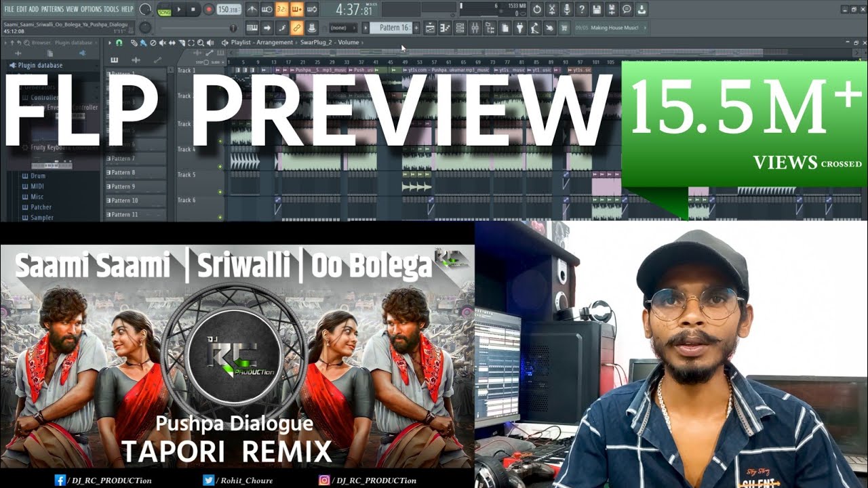This screenshot has height=488, width=868.
Task: Toggle the orange multilink to controllers icon
Action: pos(296,28)
